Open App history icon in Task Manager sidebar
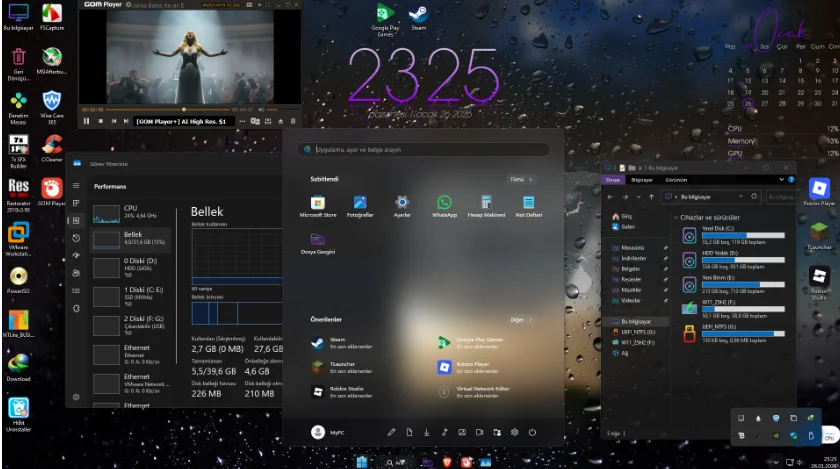Viewport: 840px width, 469px height. click(x=76, y=238)
